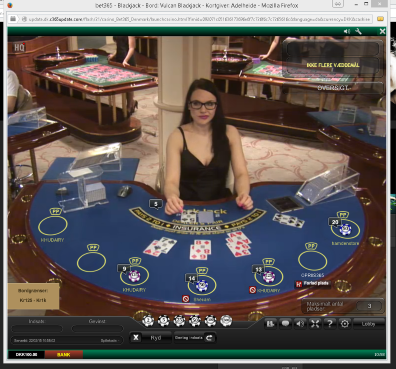Click the Seneste timestamp text

tap(34, 341)
